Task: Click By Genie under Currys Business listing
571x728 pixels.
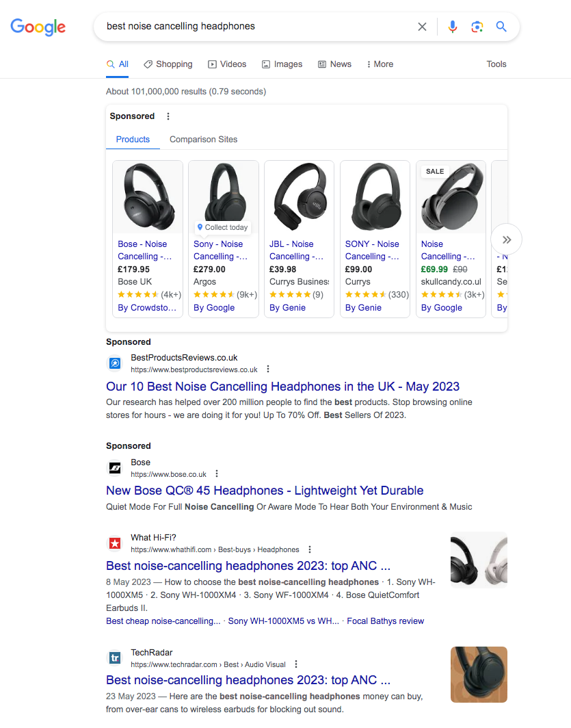Action: (288, 307)
